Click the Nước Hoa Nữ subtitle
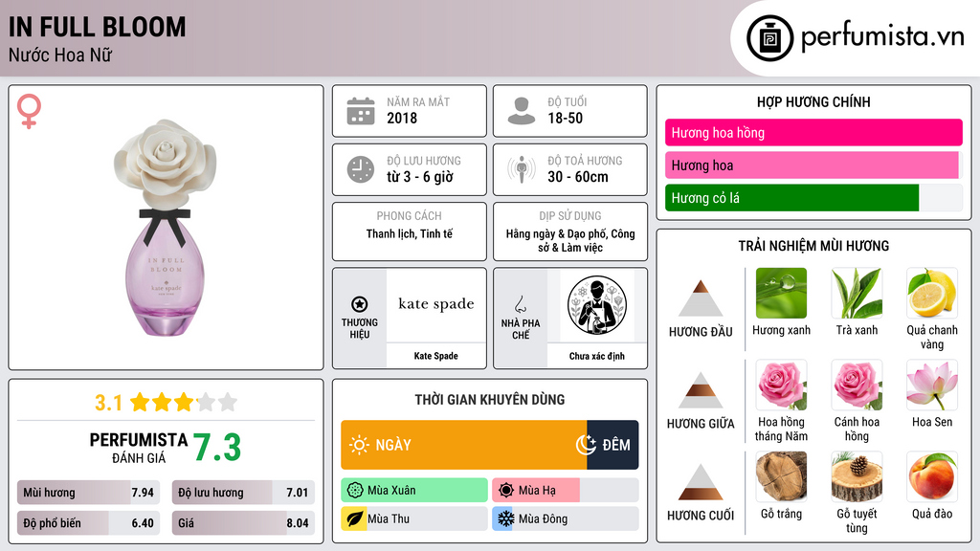This screenshot has width=980, height=551. [x=60, y=55]
